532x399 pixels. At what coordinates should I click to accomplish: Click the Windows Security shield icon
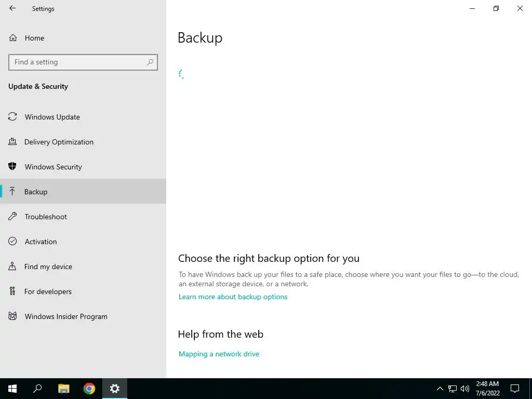[x=12, y=166]
